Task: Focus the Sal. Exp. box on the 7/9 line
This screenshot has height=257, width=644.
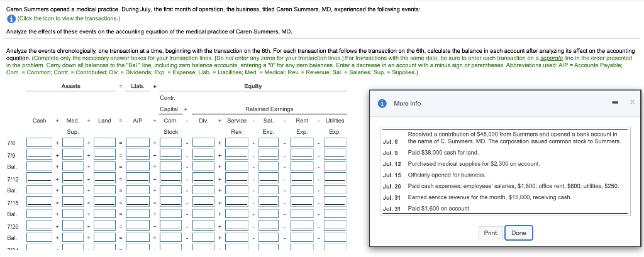Action: [x=269, y=155]
